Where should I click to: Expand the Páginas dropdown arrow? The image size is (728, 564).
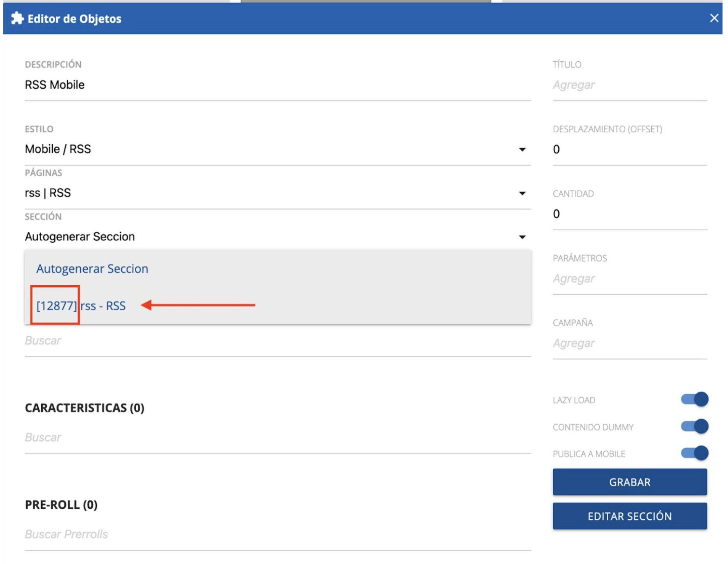522,193
